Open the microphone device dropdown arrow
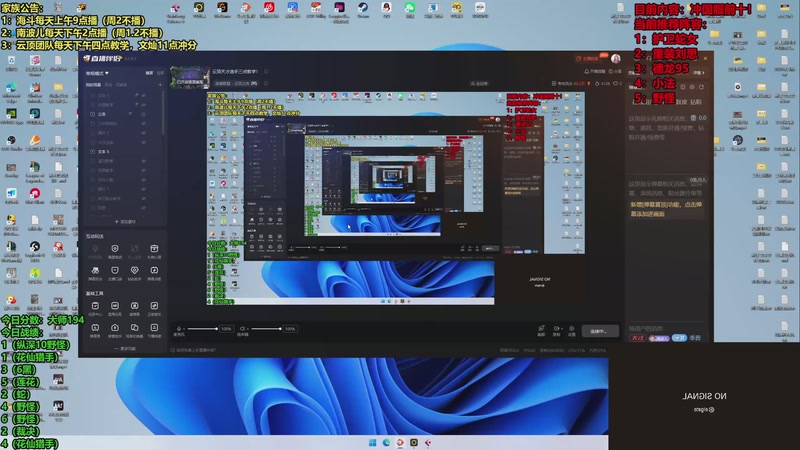The width and height of the screenshot is (800, 450). coord(184,329)
